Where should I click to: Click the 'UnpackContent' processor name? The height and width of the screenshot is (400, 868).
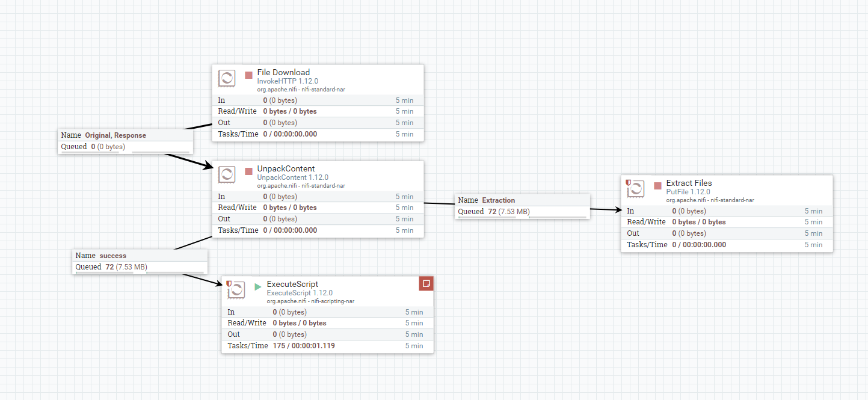click(x=286, y=168)
